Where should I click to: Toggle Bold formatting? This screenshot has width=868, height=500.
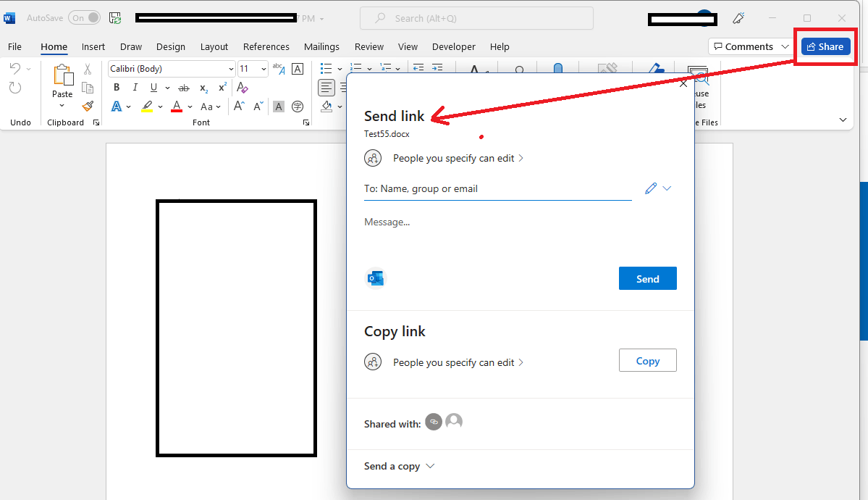(117, 88)
